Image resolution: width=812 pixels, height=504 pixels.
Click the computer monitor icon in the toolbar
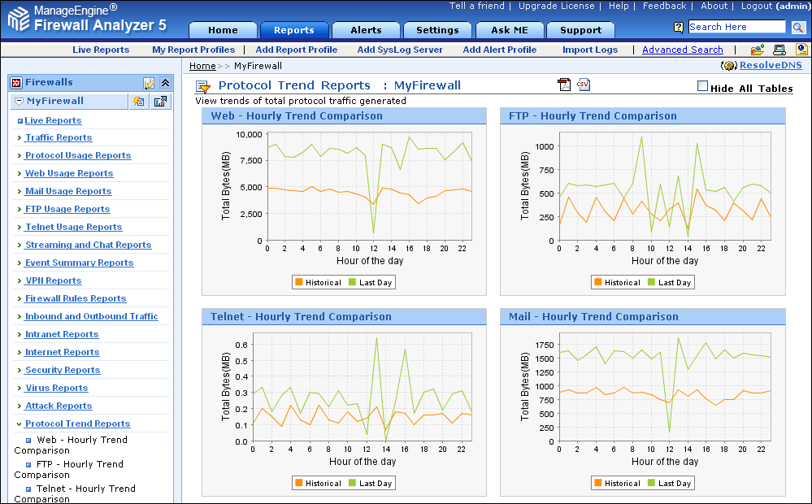779,50
